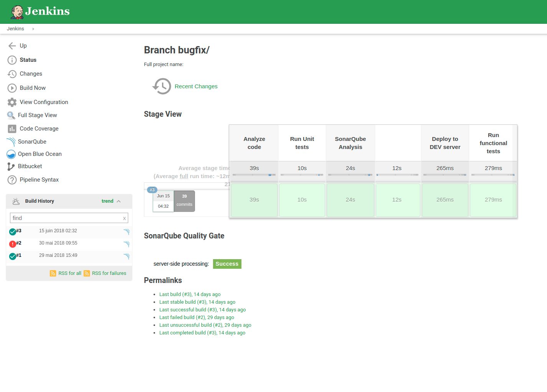Screen dimensions: 547x392
Task: Click the Changes history icon
Action: 12,74
